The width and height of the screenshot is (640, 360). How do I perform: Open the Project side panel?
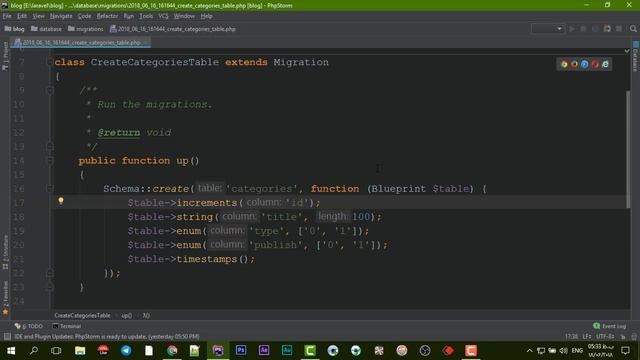(5, 56)
